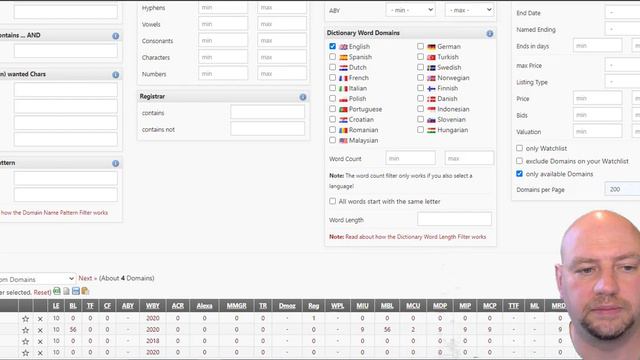Viewport: 640px width, 360px height.
Task: Sort table by MMGR column header
Action: click(236, 306)
